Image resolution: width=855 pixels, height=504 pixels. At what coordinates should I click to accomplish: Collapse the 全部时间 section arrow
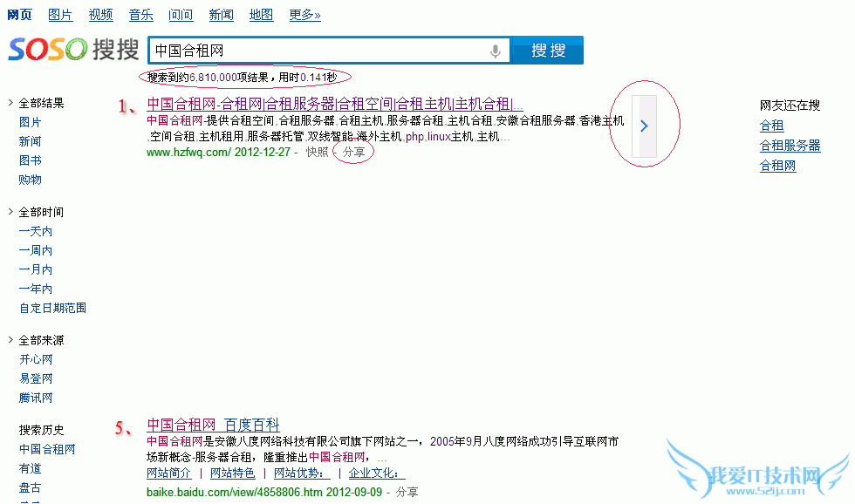[x=10, y=211]
